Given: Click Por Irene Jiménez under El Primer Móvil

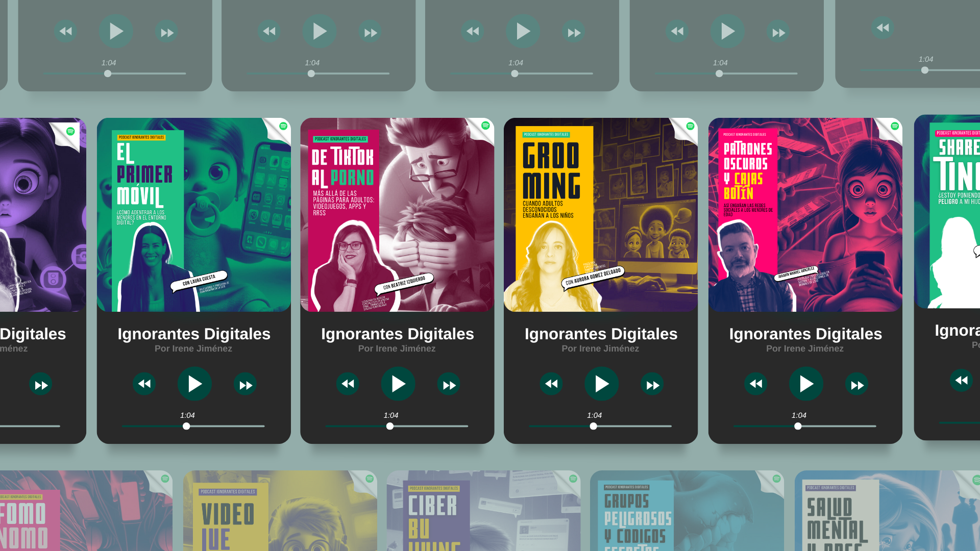Looking at the screenshot, I should [x=193, y=348].
